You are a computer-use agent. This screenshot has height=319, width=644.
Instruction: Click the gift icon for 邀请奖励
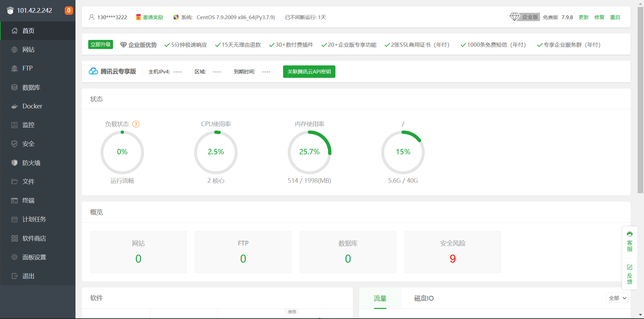point(138,17)
